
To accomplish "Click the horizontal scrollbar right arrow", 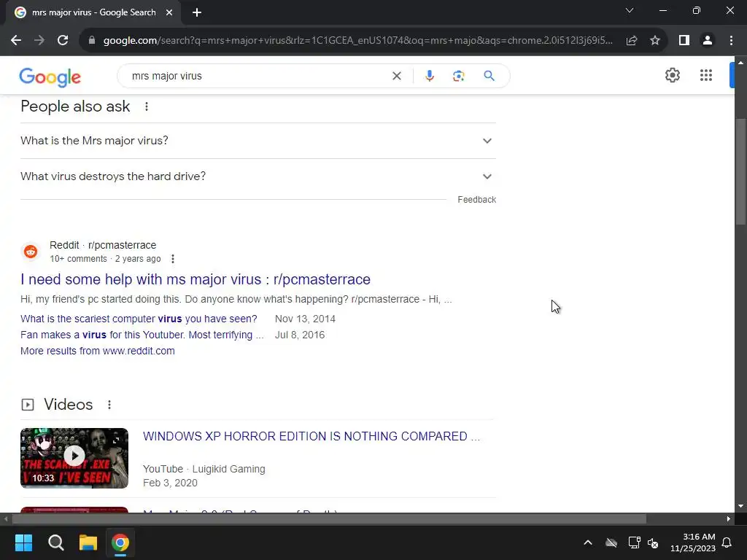I will click(x=729, y=519).
